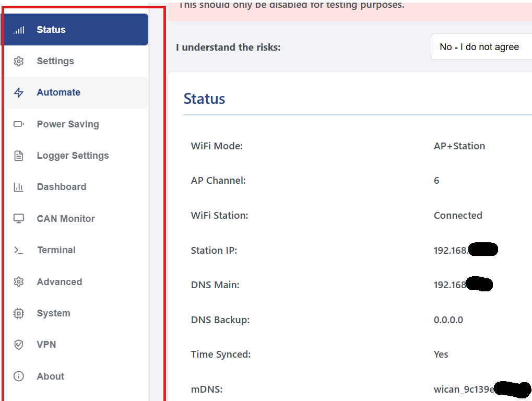Click the VPN shield icon
532x401 pixels.
click(19, 345)
